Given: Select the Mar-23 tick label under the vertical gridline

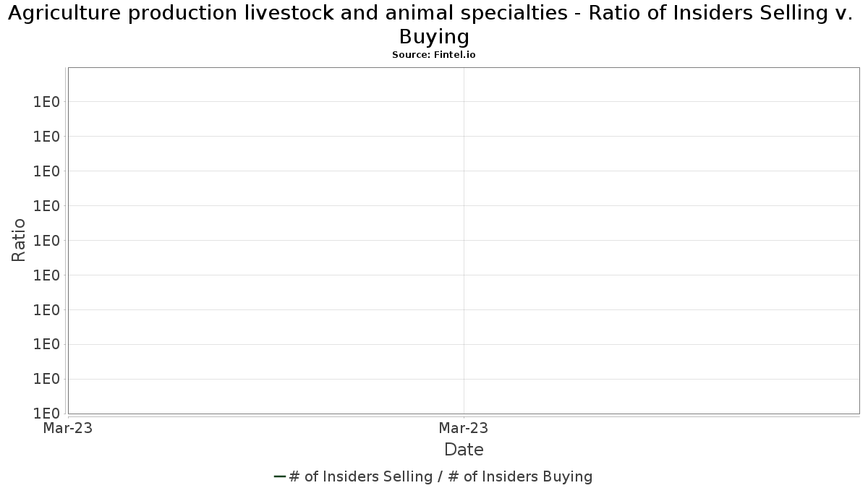Looking at the screenshot, I should pos(464,428).
